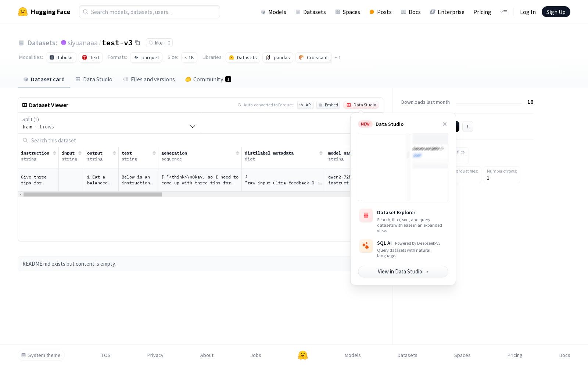Image resolution: width=588 pixels, height=368 pixels.
Task: Click the siyuanaaa user avatar
Action: click(x=64, y=43)
